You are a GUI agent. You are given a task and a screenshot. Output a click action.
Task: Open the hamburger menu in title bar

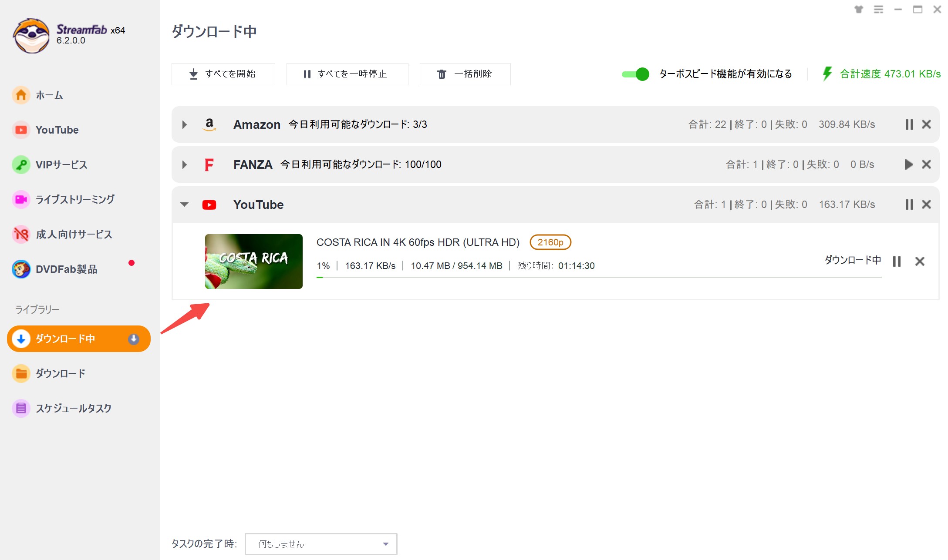pos(878,9)
